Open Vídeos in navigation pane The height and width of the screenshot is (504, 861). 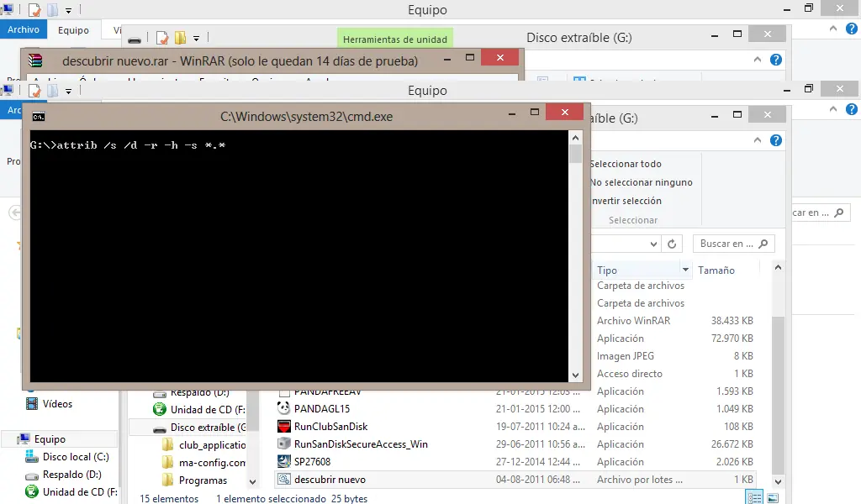point(57,404)
